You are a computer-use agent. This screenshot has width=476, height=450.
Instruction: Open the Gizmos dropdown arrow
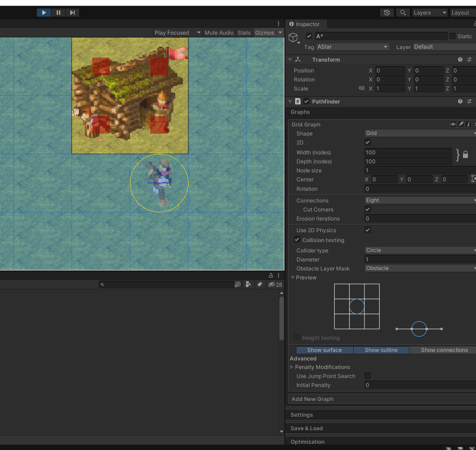[280, 32]
